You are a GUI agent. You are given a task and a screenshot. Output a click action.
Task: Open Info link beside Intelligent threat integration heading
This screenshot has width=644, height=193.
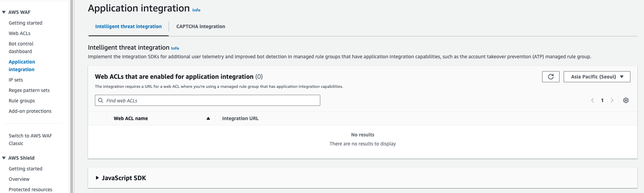point(175,48)
